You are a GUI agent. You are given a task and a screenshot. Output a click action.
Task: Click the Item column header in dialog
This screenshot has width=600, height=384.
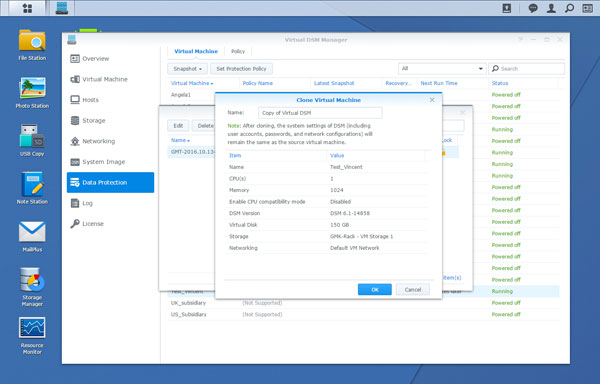click(x=276, y=156)
